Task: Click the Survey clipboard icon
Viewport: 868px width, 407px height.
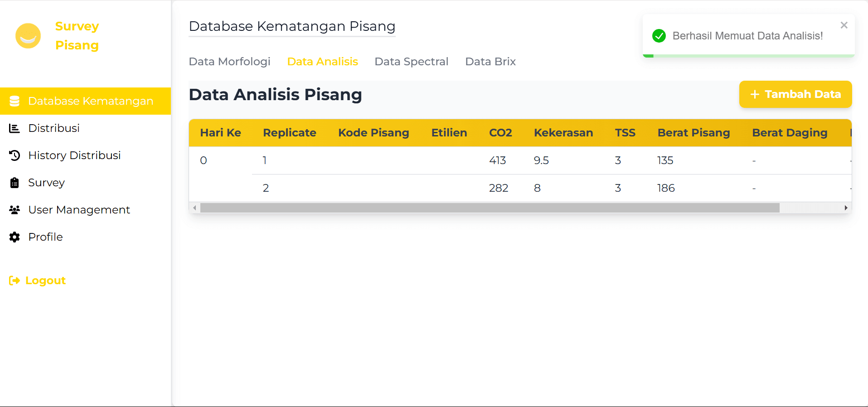Action: click(x=14, y=182)
